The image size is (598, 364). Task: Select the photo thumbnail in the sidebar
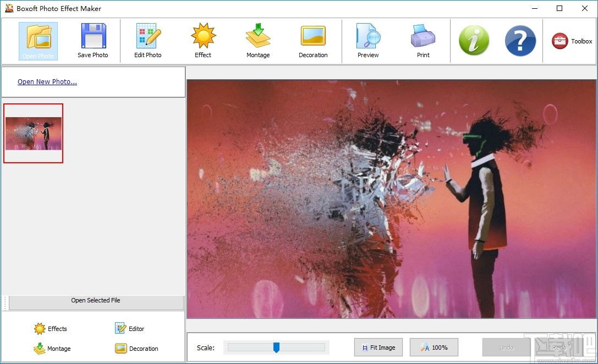click(34, 133)
